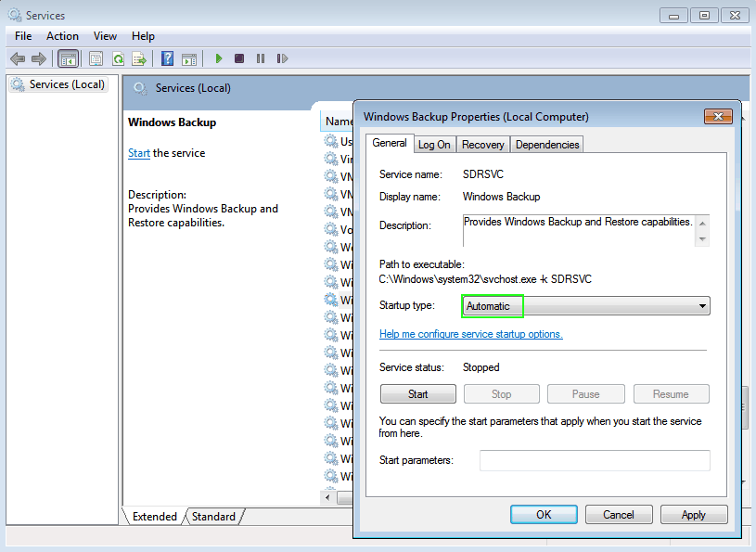Toggle the Show/Hide Console Tree icon
Viewport: 756px width, 552px height.
tap(68, 58)
